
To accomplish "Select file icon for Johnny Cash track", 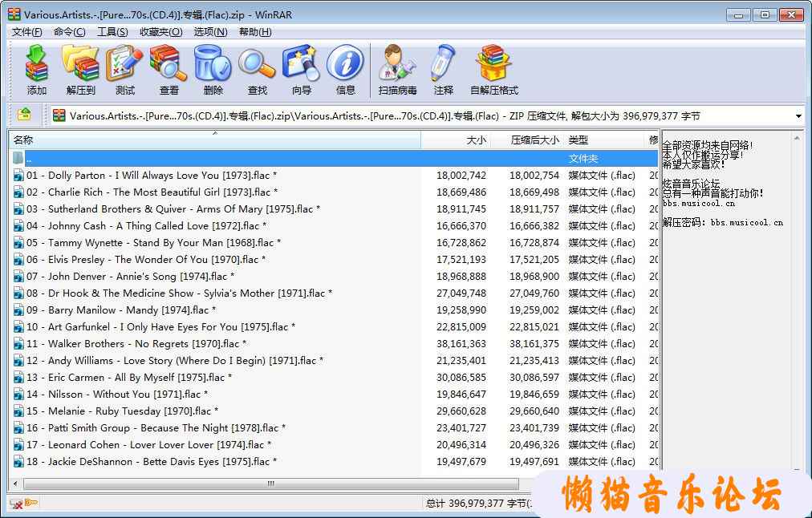I will (x=18, y=226).
